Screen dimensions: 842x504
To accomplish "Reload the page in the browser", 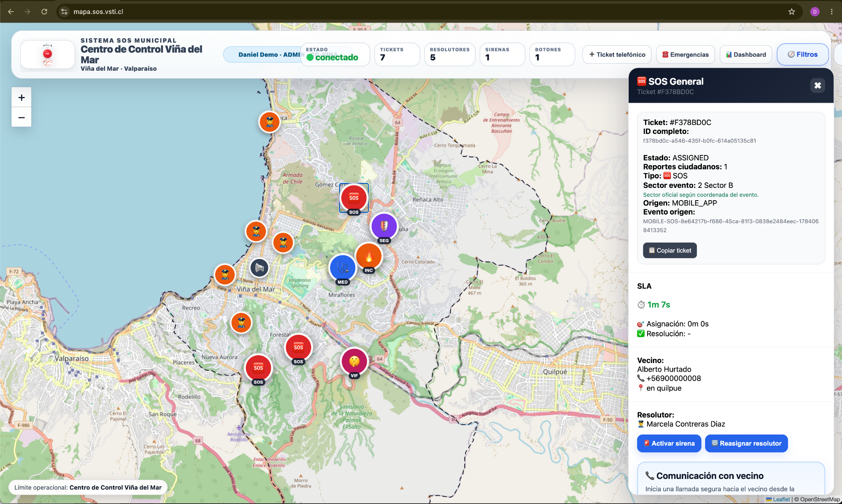I will click(x=44, y=12).
